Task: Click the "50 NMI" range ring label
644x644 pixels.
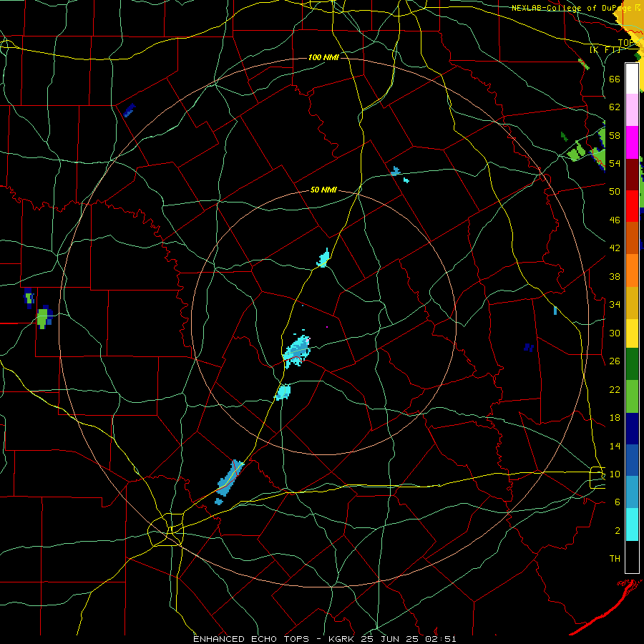Action: [x=323, y=190]
